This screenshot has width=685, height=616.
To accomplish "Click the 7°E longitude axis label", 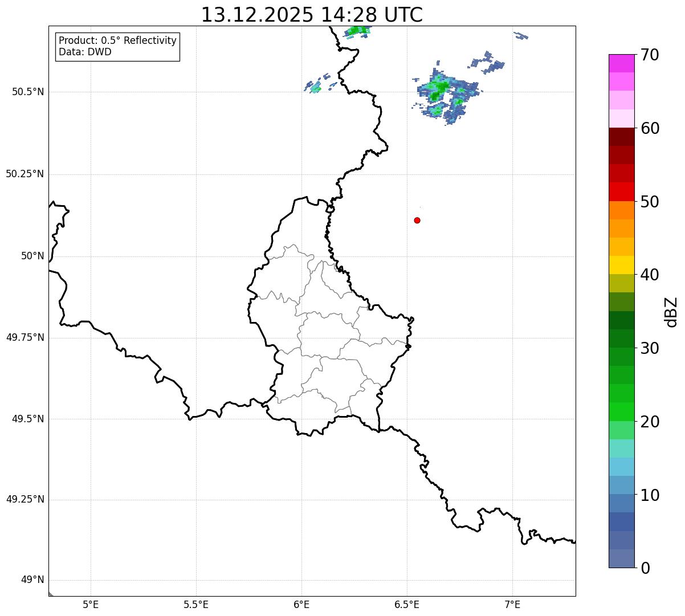I will coord(512,604).
